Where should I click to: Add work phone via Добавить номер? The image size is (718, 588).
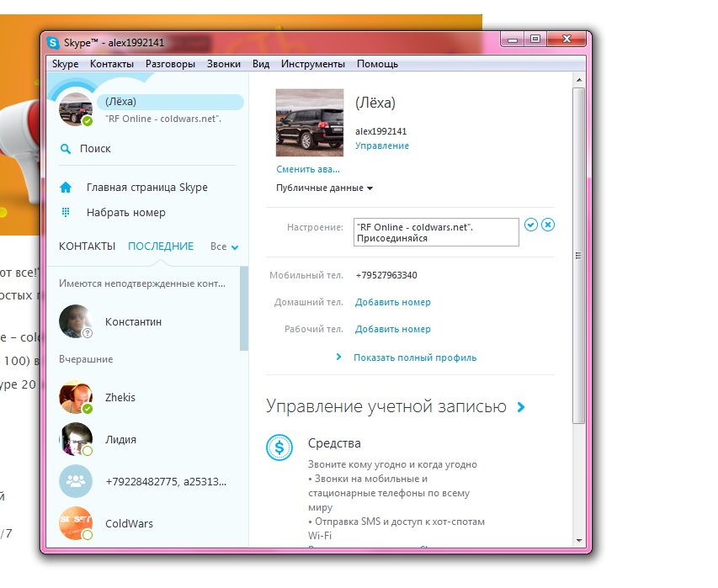tap(393, 329)
